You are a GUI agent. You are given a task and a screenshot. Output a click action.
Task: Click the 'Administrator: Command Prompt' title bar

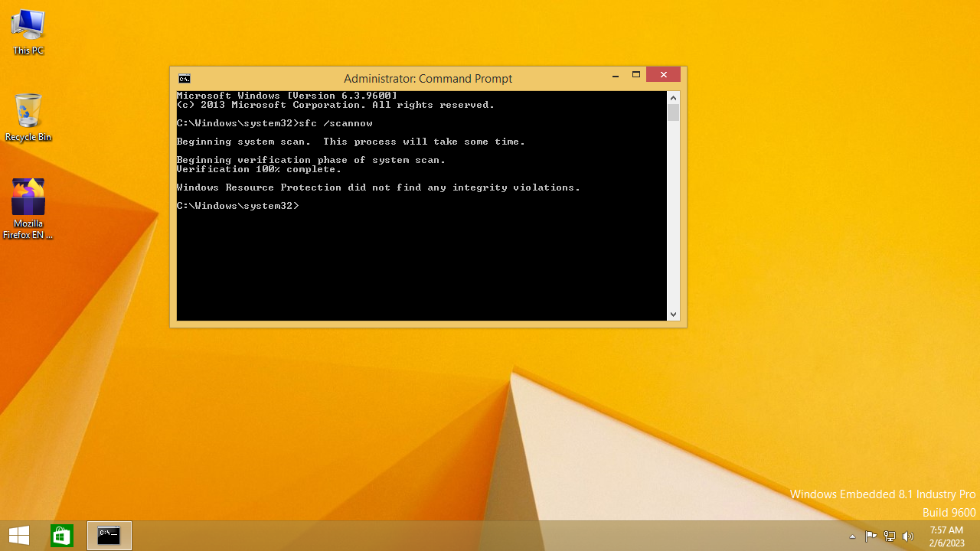click(x=428, y=78)
